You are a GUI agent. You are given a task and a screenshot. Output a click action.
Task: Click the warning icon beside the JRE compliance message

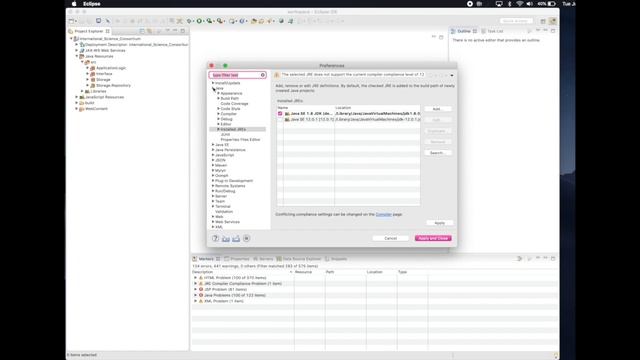[277, 75]
